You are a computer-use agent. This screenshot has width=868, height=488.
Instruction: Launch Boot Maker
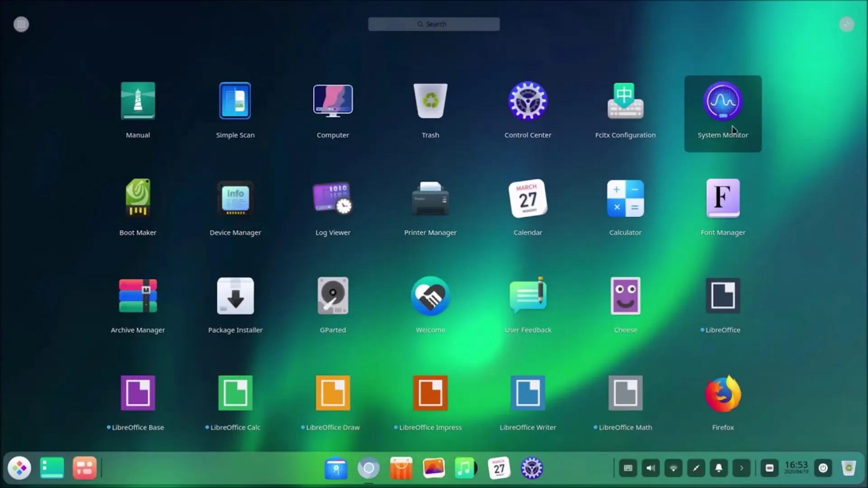click(x=138, y=199)
